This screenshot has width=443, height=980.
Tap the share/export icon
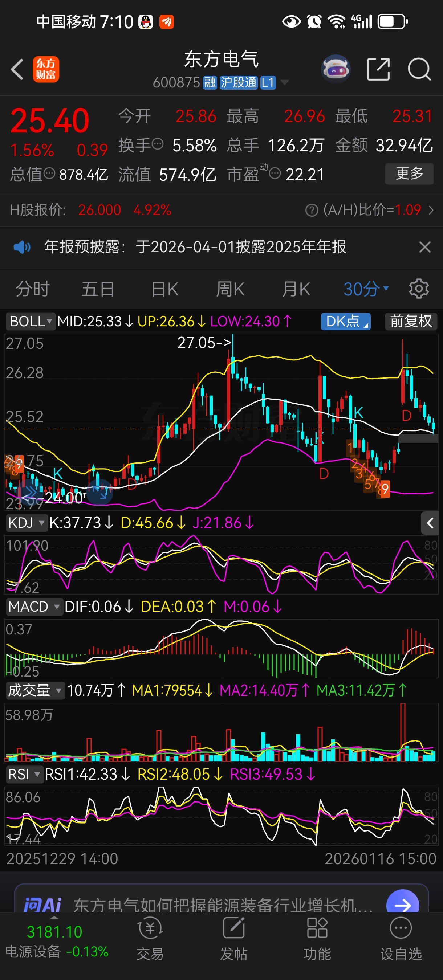tap(378, 69)
